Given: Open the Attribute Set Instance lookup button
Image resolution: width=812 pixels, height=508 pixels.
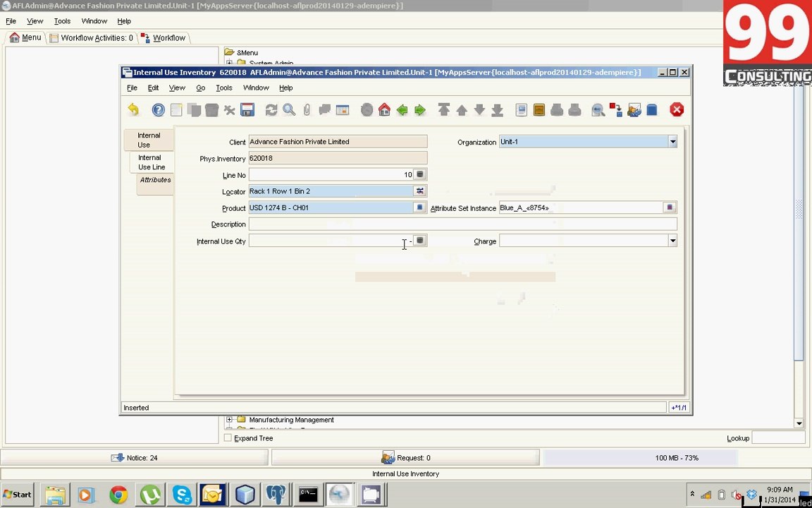Looking at the screenshot, I should 670,207.
